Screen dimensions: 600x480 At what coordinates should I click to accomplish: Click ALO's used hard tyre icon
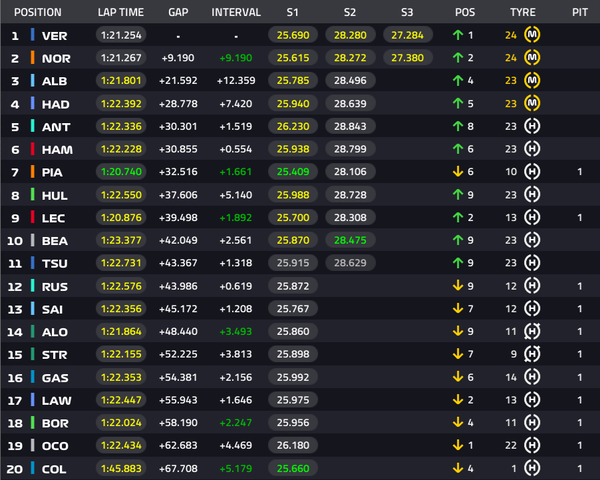532,331
